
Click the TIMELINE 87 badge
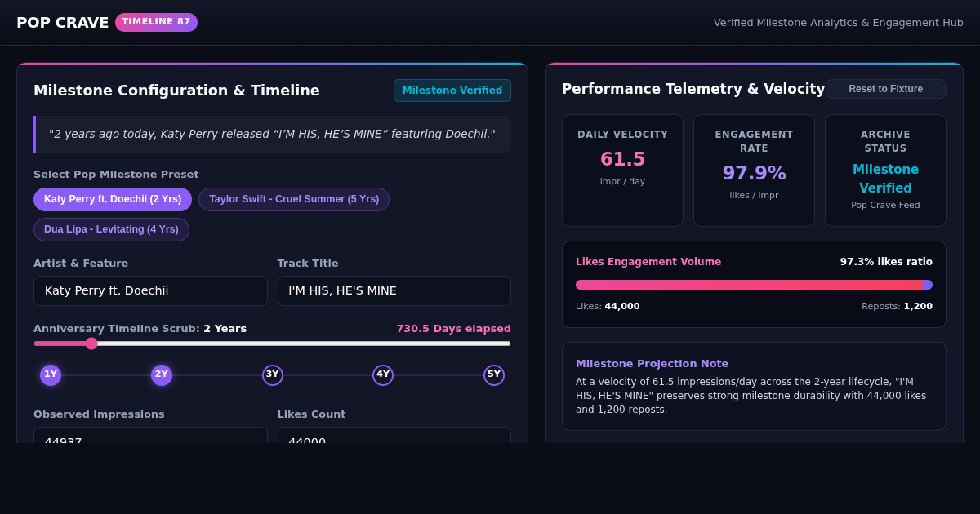[156, 22]
